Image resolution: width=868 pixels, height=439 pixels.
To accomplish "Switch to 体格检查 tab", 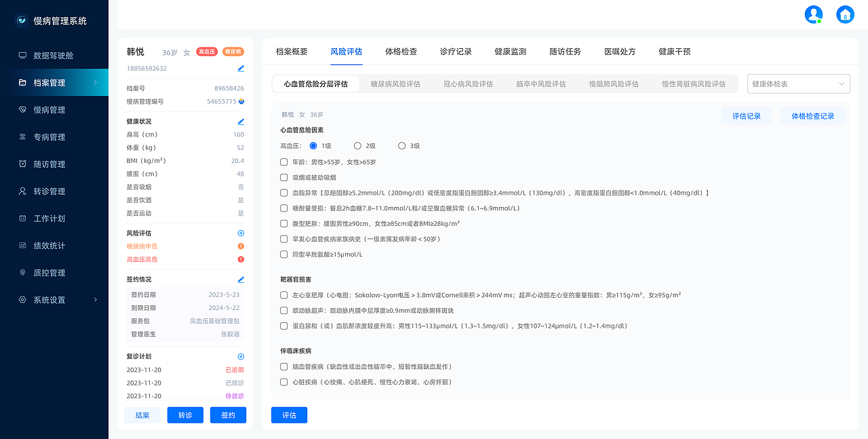I will [401, 52].
